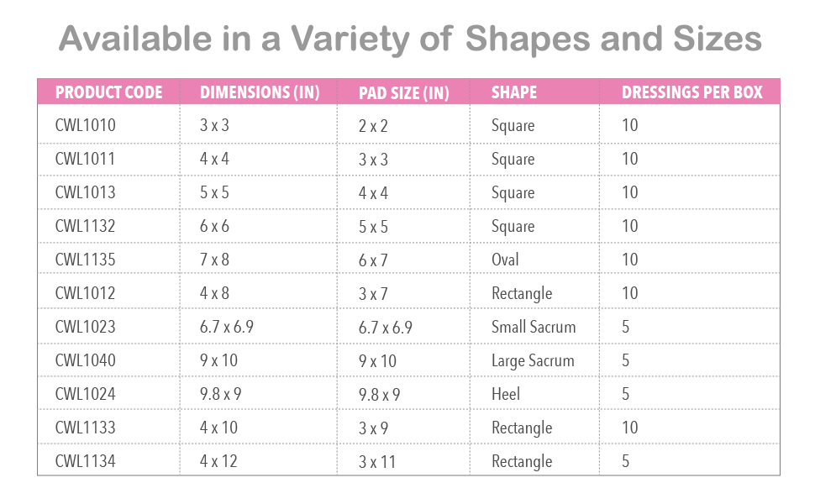
Task: Click the 6 x 7 pad size cell
Action: pyautogui.click(x=373, y=260)
